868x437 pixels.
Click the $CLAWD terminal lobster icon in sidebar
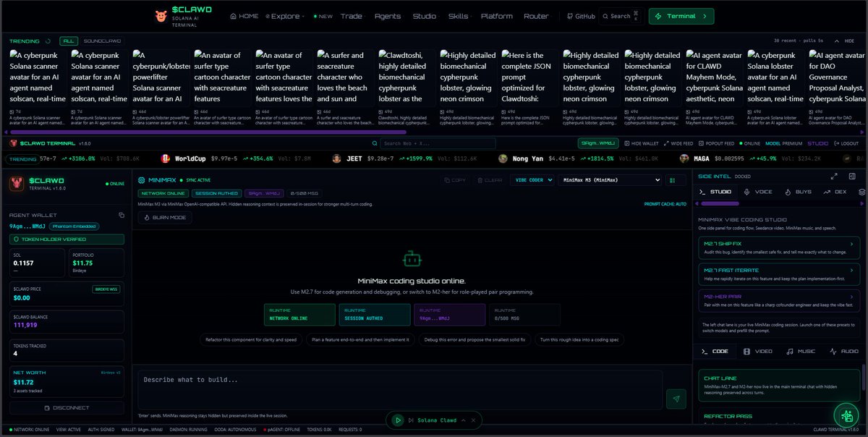coord(17,184)
